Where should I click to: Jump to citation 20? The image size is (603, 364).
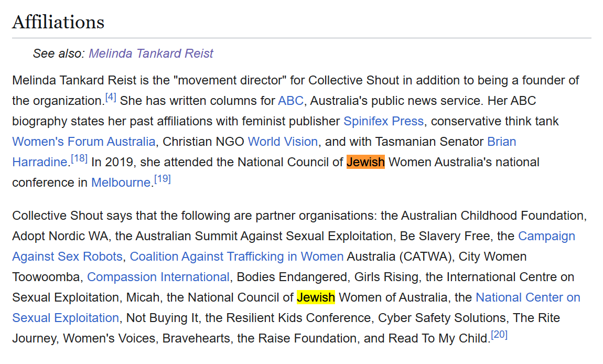(x=499, y=335)
